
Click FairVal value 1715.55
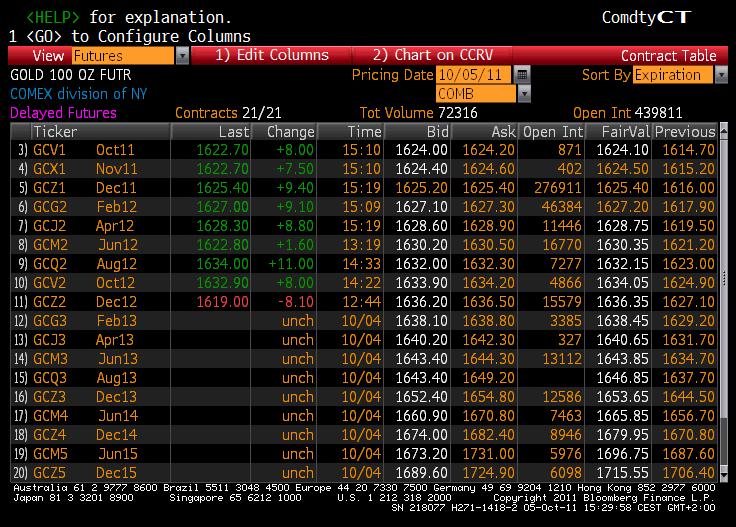(x=622, y=473)
